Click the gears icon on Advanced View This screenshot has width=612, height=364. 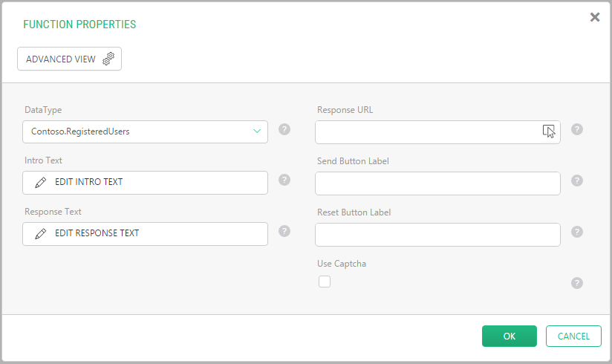[108, 59]
